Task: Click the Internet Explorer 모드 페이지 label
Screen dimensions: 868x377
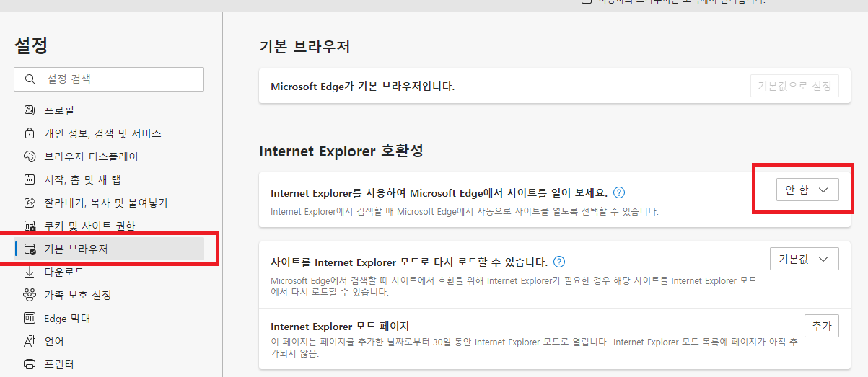Action: [x=340, y=326]
